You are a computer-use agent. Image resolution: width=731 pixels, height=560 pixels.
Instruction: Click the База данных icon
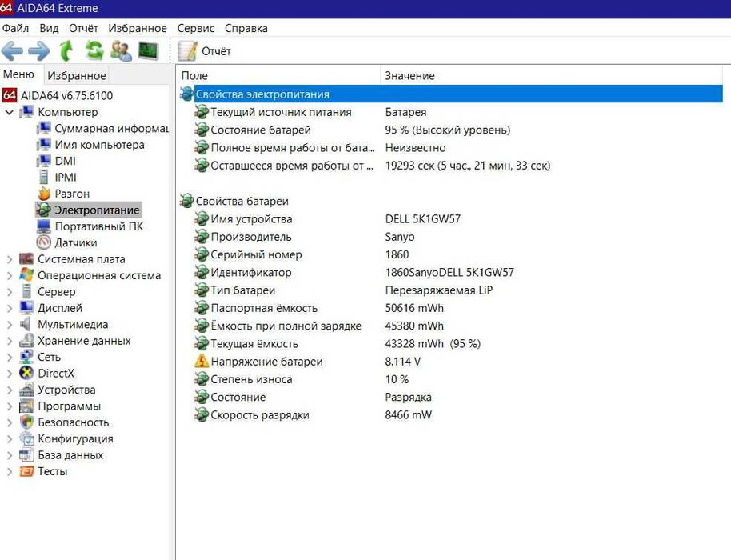pyautogui.click(x=26, y=454)
